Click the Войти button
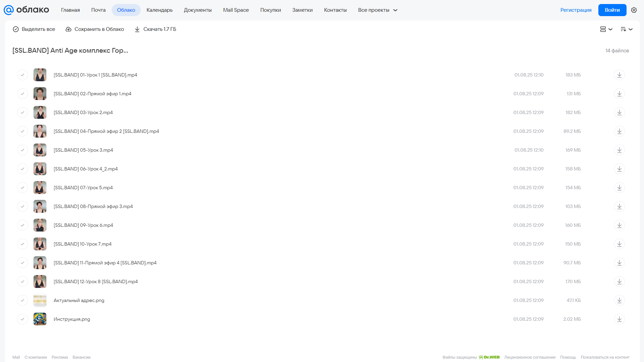644x362 pixels. point(612,10)
